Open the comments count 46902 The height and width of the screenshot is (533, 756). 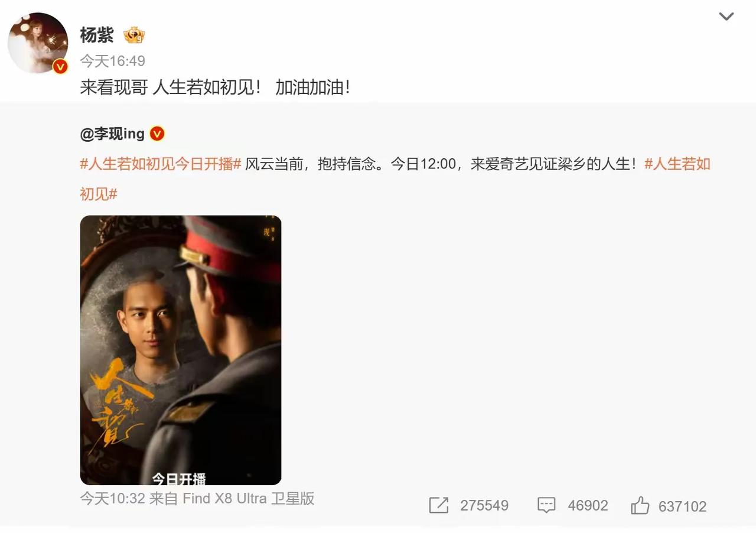(x=588, y=506)
